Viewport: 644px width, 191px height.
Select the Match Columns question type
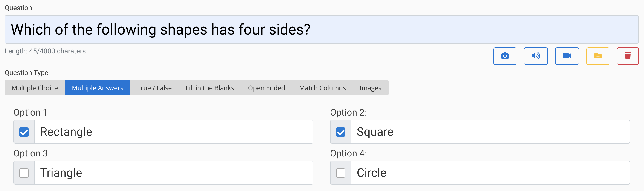coord(322,88)
